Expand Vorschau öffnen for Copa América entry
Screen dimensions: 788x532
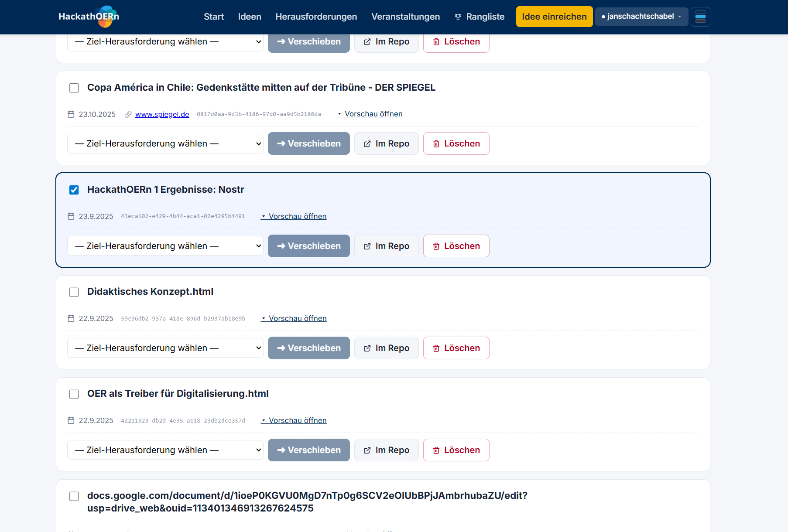pyautogui.click(x=370, y=114)
